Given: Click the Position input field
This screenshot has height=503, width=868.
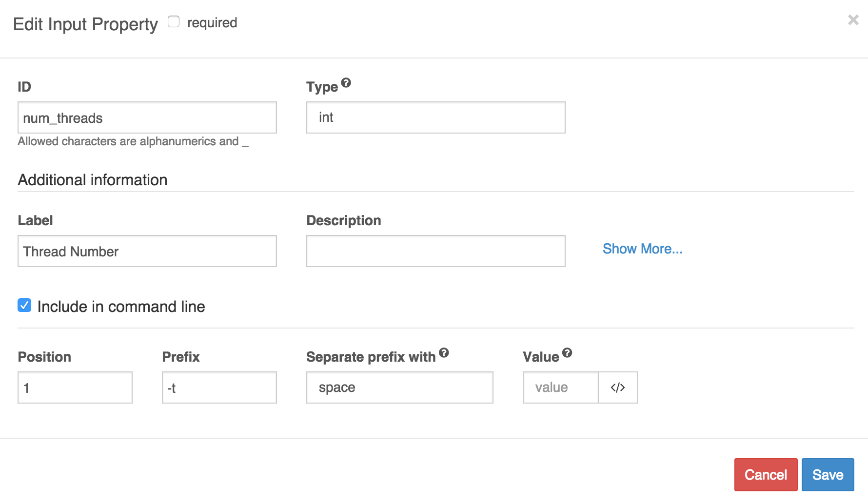Looking at the screenshot, I should (x=75, y=387).
